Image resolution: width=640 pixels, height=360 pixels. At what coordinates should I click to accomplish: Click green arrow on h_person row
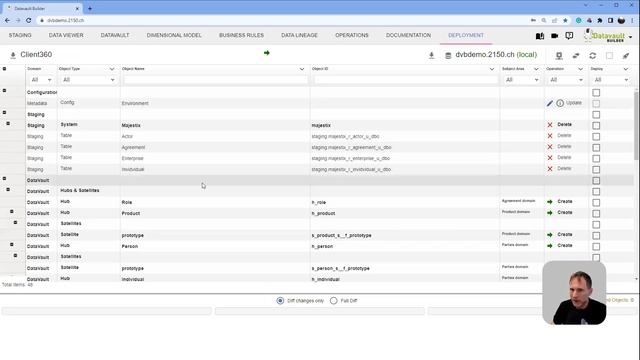coord(550,246)
